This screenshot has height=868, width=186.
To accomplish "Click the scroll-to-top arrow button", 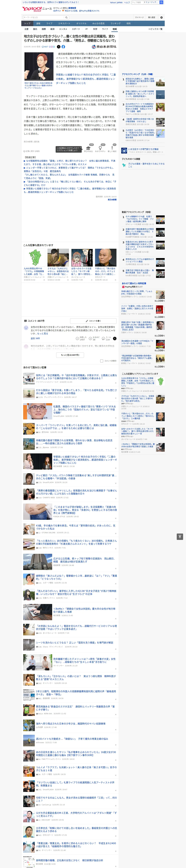I will coord(180,536).
